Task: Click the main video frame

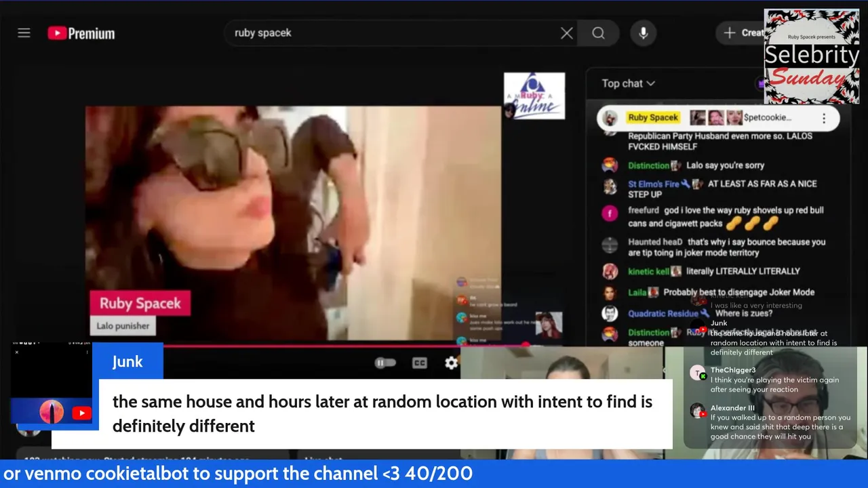Action: 293,224
